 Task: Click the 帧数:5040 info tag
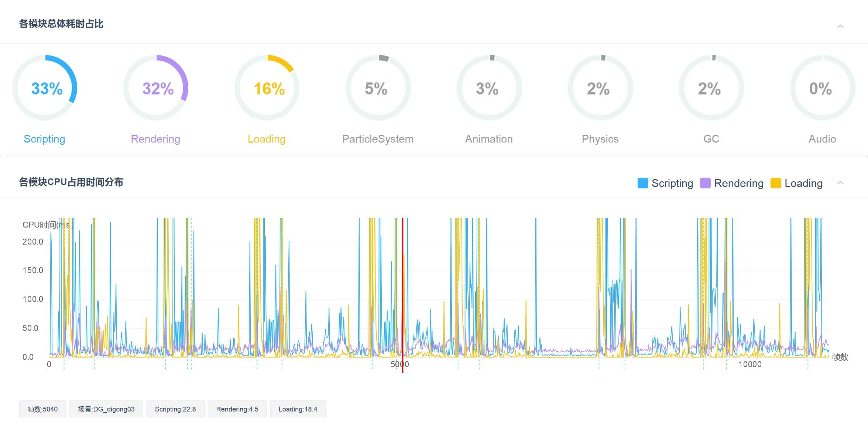point(42,409)
